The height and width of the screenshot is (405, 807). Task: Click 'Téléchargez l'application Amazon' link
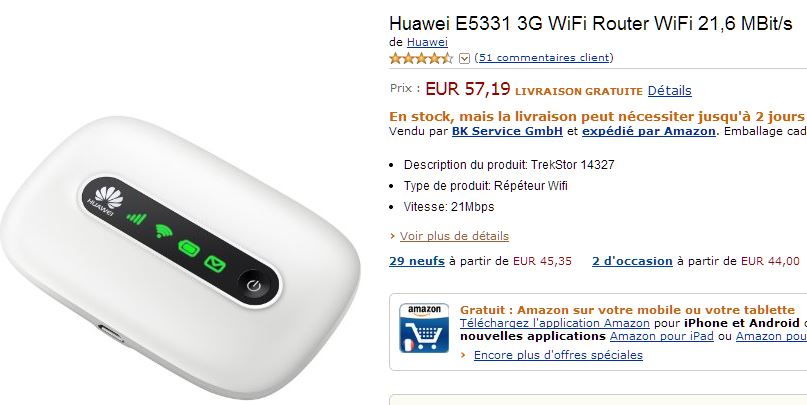(554, 323)
